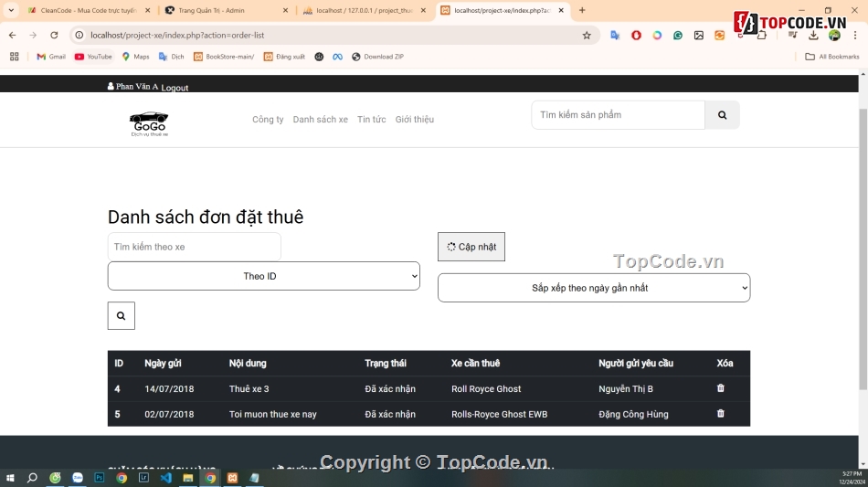Click the page vertical scrollbar thumb
This screenshot has height=487, width=868.
pos(863,249)
